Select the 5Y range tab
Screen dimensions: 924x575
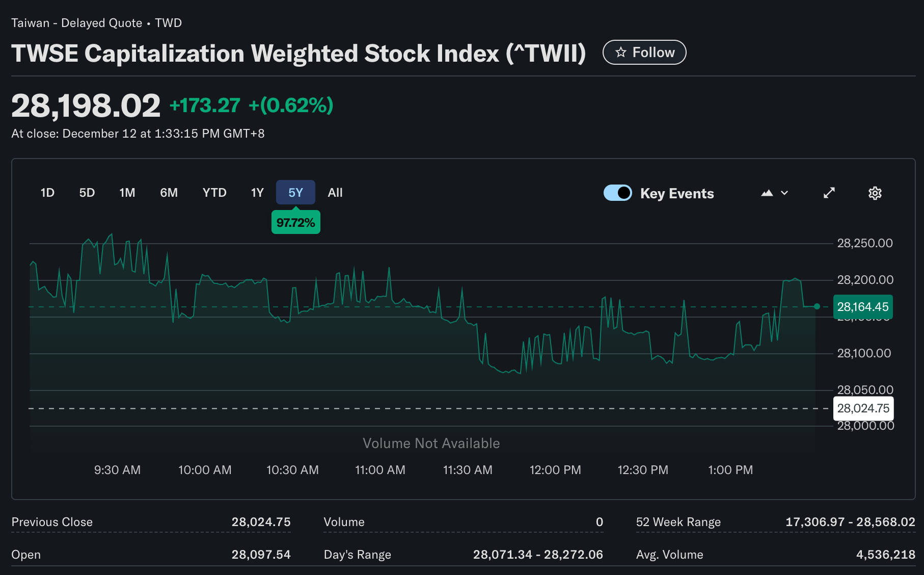[x=295, y=193]
